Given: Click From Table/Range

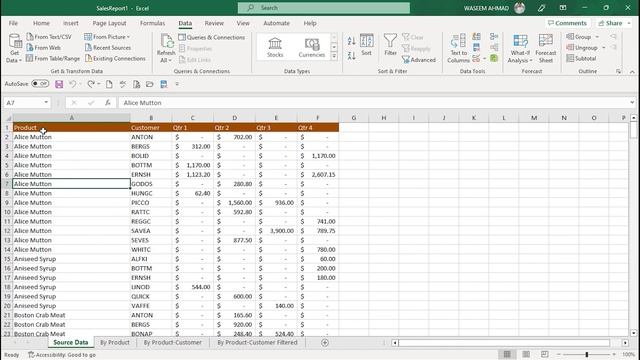Looking at the screenshot, I should coord(53,58).
